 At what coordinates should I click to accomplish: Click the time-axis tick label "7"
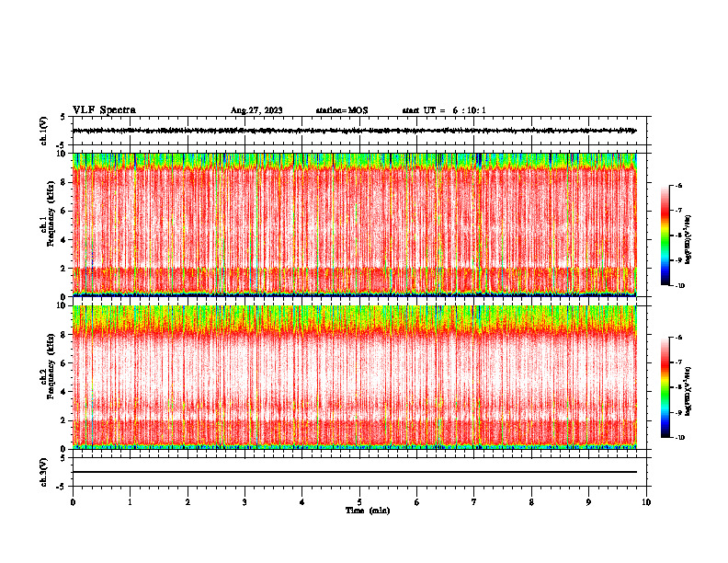(474, 502)
